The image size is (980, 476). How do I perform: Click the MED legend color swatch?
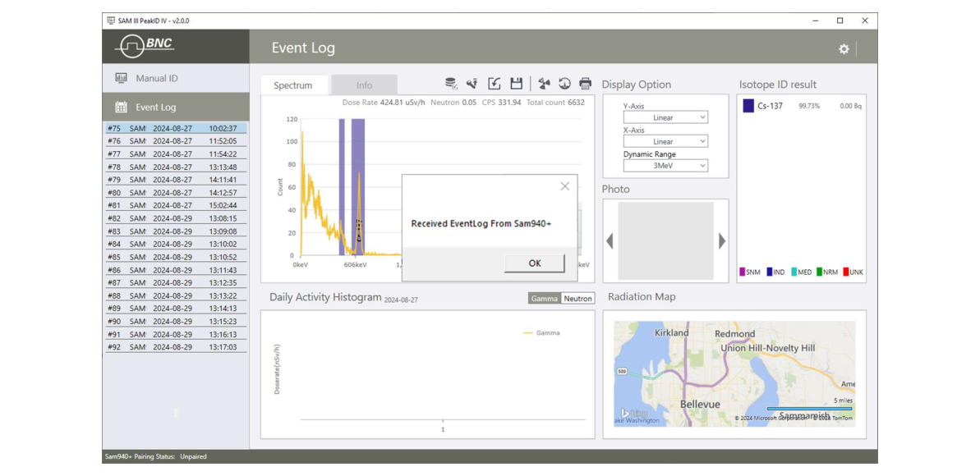click(x=794, y=272)
